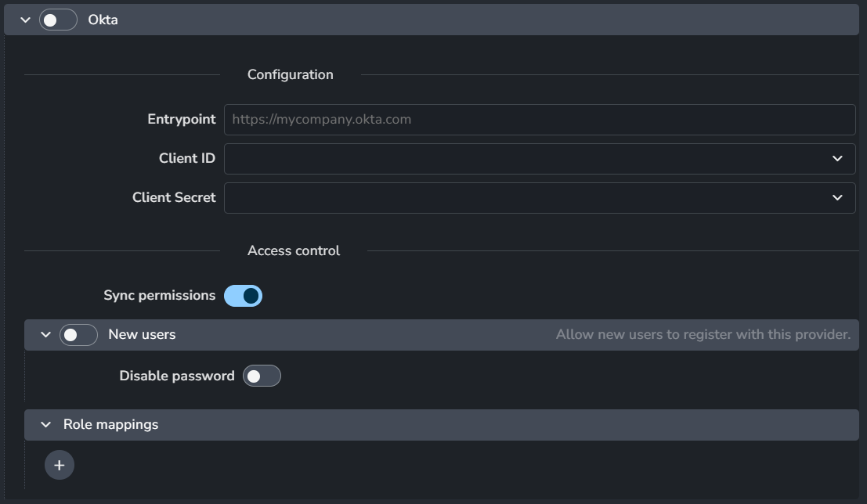Click the Entrypoint field label

181,120
